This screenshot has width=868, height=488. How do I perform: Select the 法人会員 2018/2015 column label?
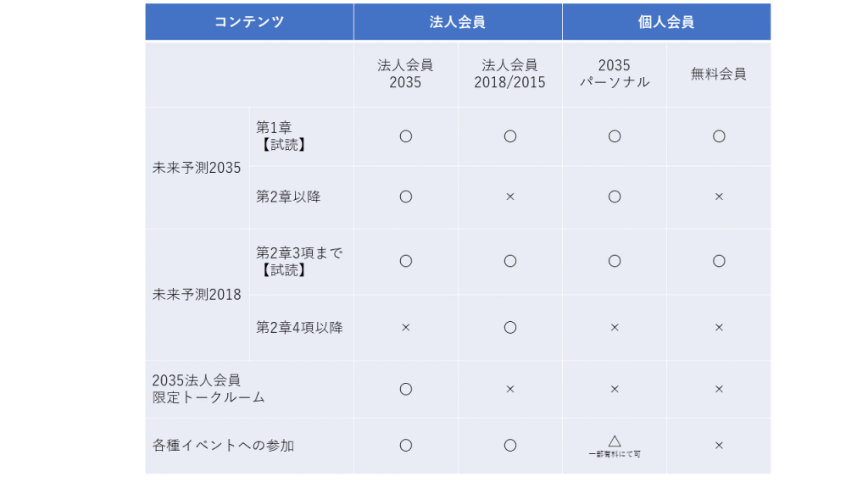point(509,74)
